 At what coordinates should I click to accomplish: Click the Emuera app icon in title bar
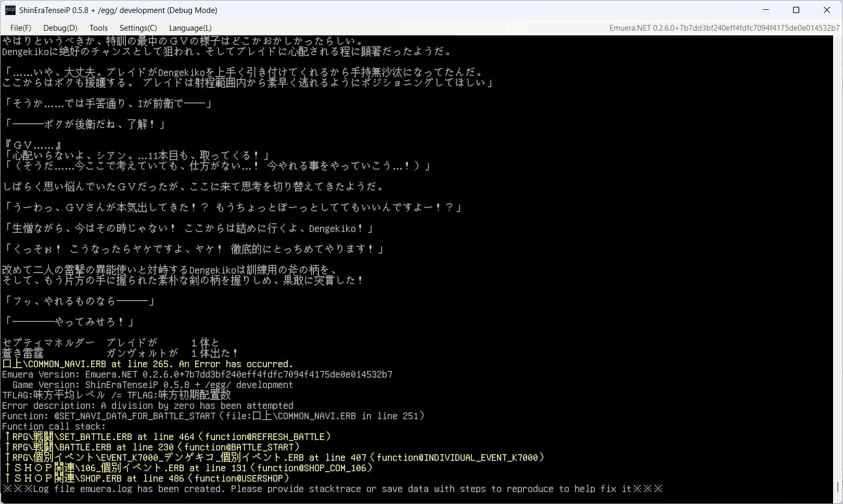(x=10, y=10)
